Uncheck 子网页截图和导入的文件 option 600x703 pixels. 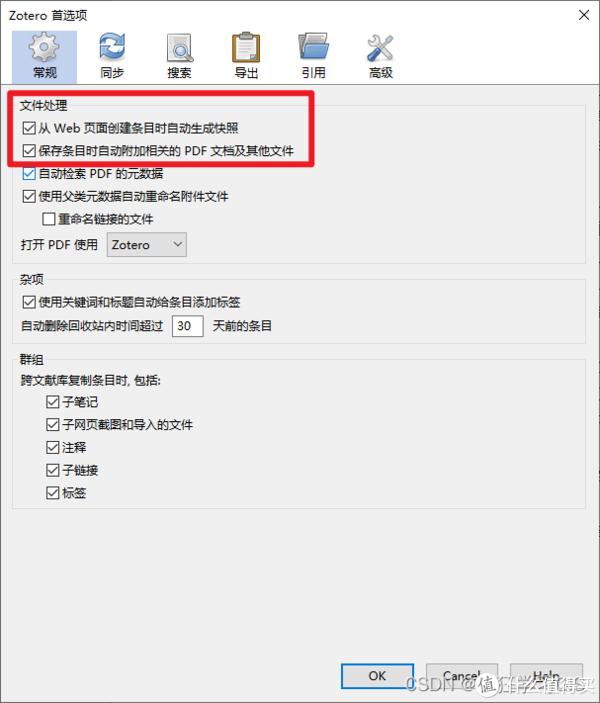coord(52,425)
